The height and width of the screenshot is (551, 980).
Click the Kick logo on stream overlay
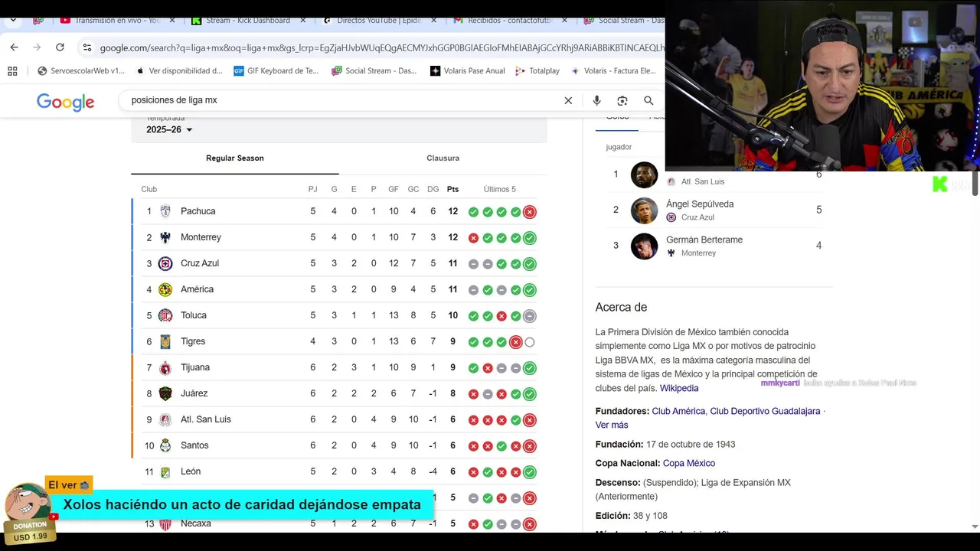click(940, 184)
